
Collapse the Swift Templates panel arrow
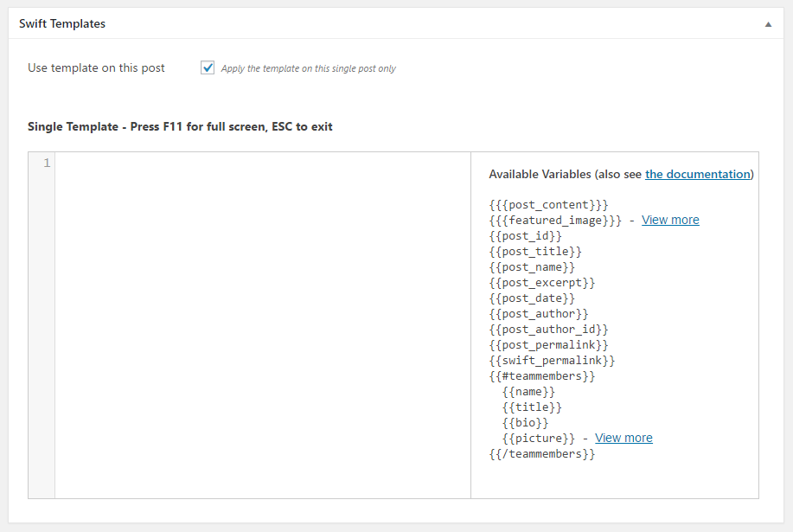click(x=768, y=24)
